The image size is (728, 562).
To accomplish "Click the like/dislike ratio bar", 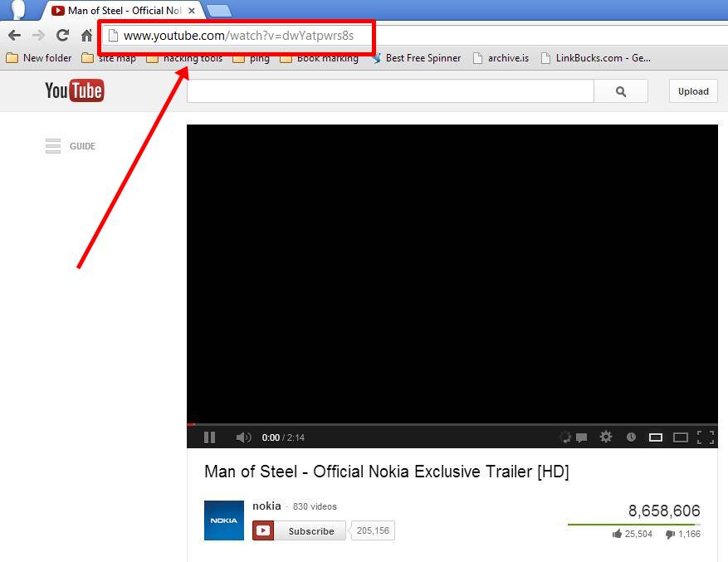I will point(633,525).
